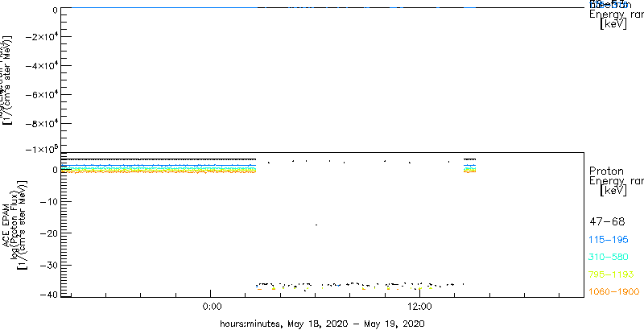Click the -40 tick on proton flux axis
The height and width of the screenshot is (330, 644).
(47, 295)
